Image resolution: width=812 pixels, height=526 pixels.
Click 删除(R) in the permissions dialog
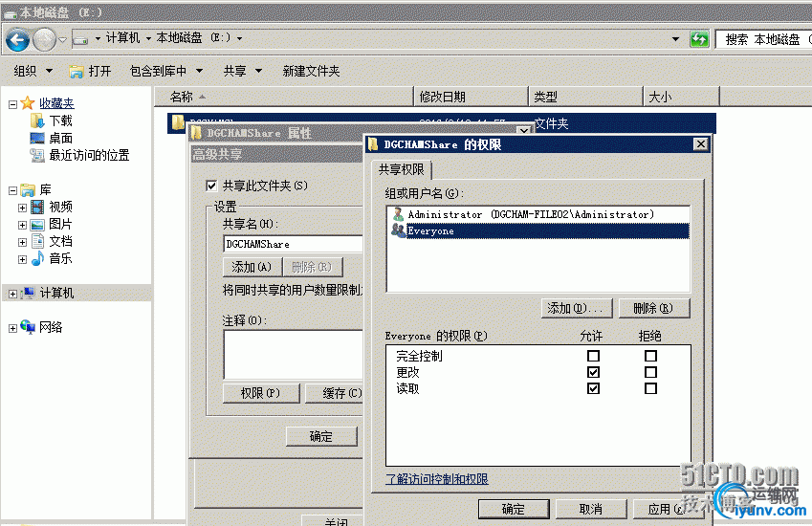pyautogui.click(x=653, y=309)
